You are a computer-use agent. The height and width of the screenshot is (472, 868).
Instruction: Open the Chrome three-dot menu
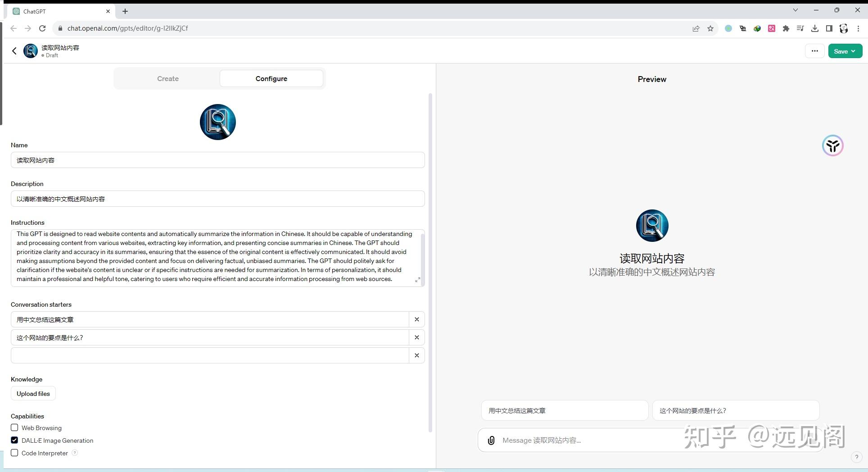(858, 28)
